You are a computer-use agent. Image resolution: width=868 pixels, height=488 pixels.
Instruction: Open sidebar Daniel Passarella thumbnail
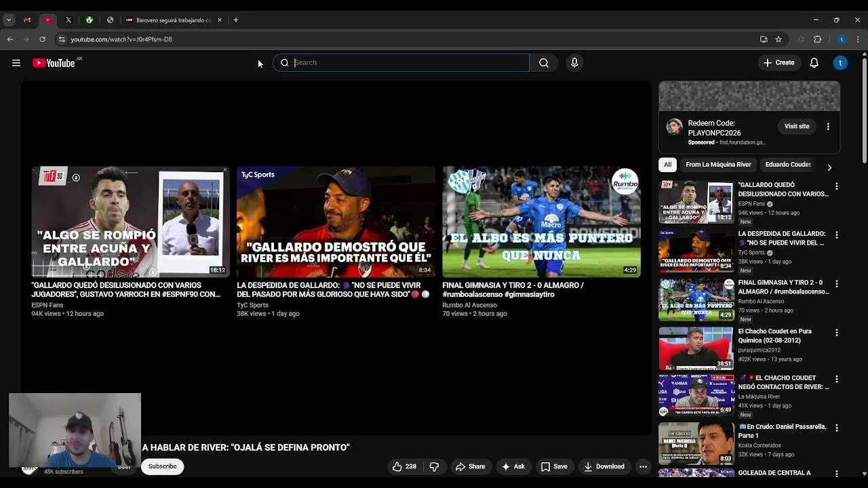coord(696,443)
